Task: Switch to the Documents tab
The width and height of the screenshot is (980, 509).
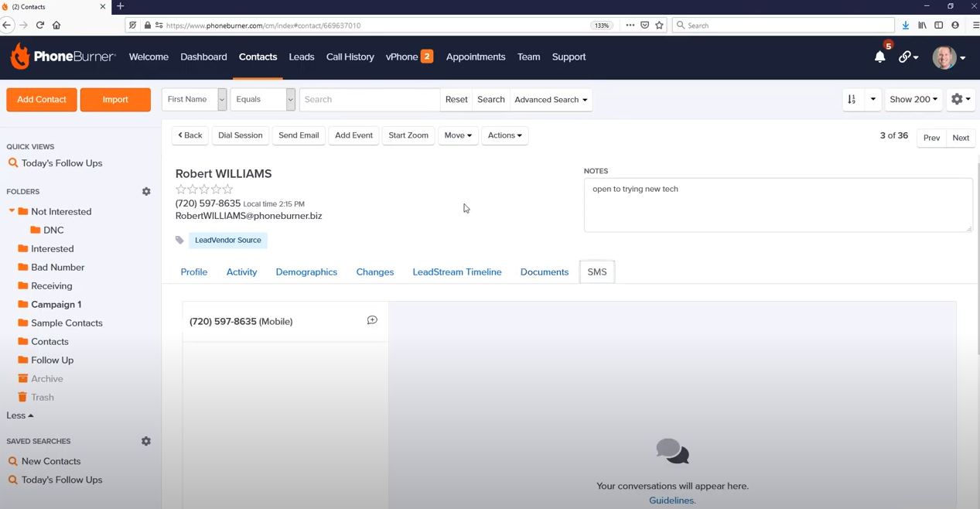Action: [x=545, y=272]
